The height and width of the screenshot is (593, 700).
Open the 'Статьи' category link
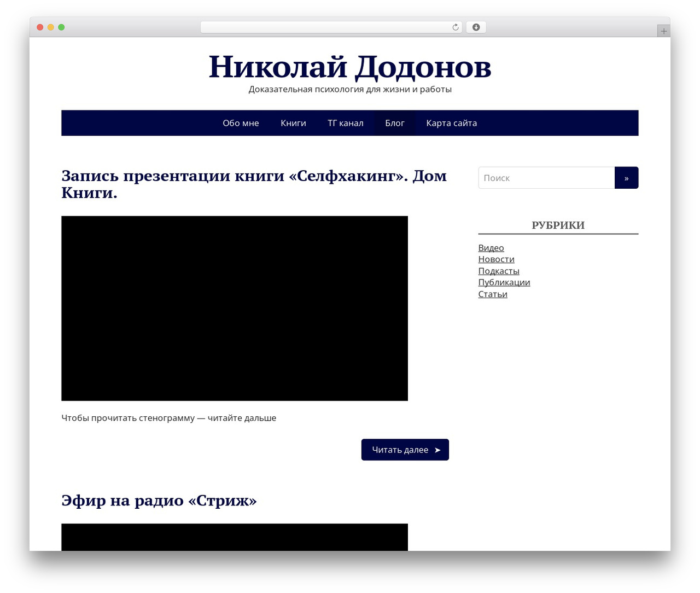pos(493,294)
